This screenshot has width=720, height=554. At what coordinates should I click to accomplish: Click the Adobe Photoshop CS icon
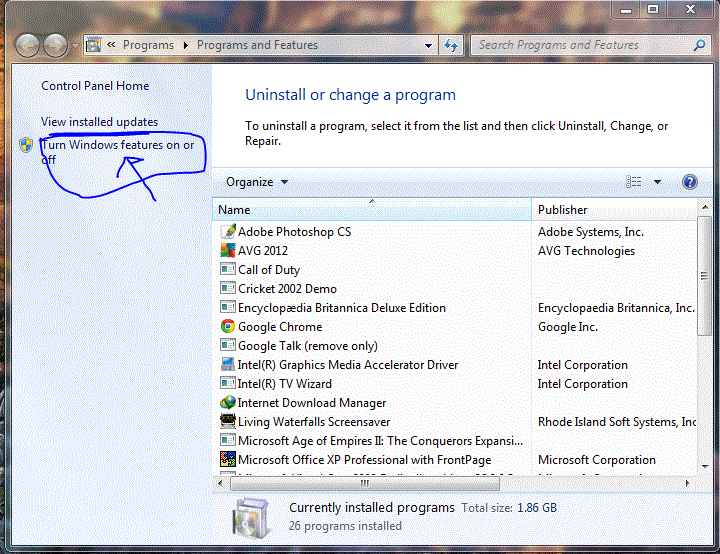(228, 231)
